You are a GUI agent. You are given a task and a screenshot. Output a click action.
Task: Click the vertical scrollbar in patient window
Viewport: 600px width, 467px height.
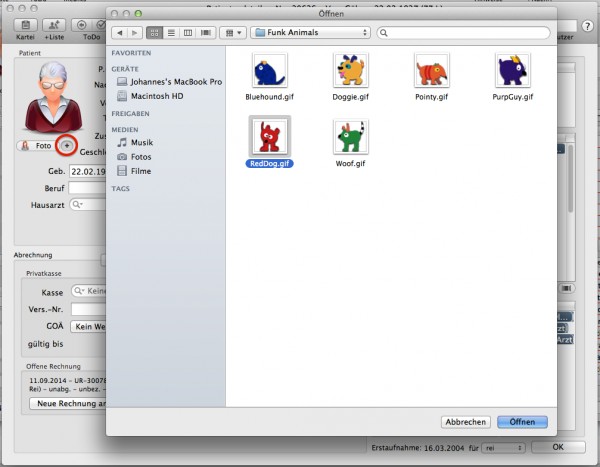[x=571, y=178]
